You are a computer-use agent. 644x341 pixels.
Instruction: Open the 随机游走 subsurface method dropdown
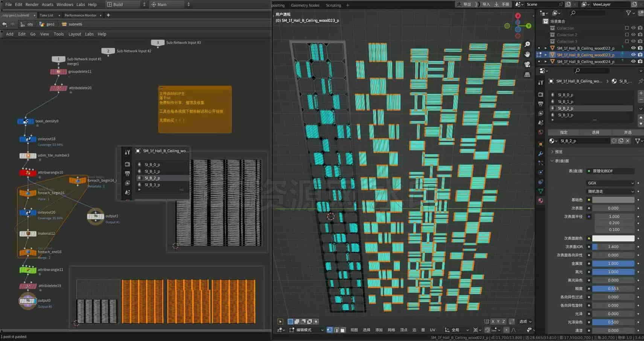point(611,191)
